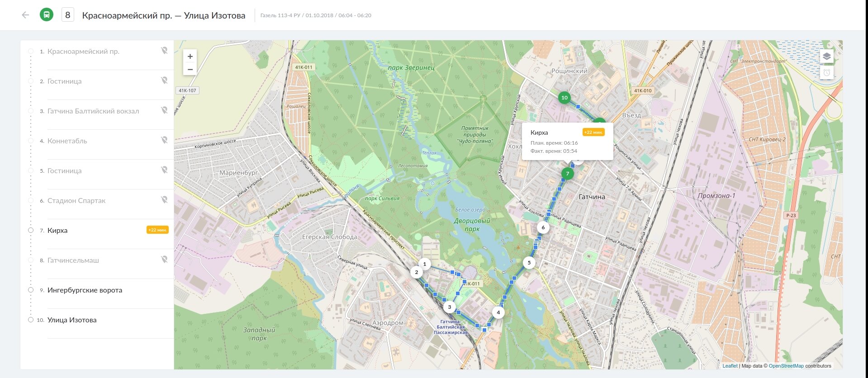
Task: Click no-location icon beside Стадион Спартак
Action: click(x=164, y=200)
